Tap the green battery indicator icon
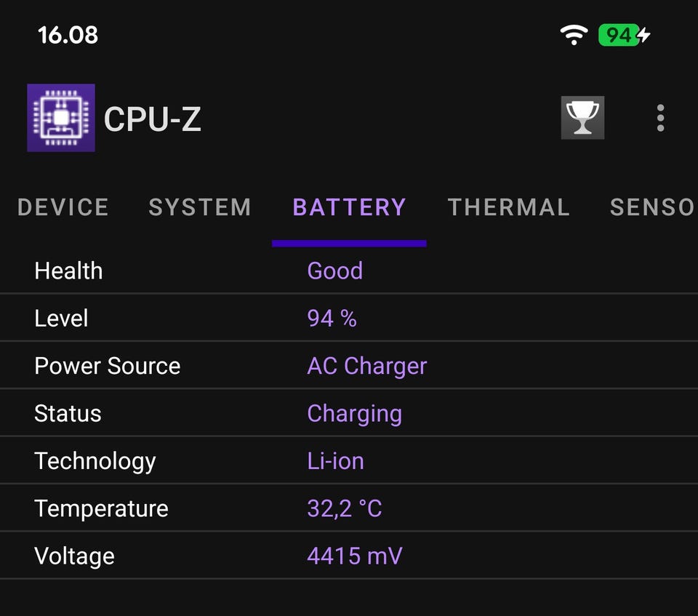 623,34
